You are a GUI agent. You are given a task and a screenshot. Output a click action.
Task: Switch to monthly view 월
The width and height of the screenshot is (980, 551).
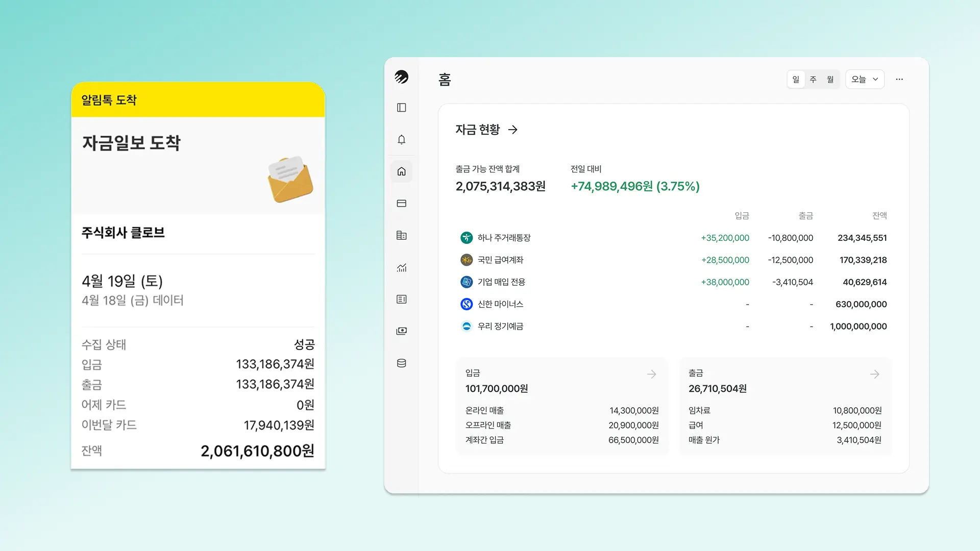(830, 80)
